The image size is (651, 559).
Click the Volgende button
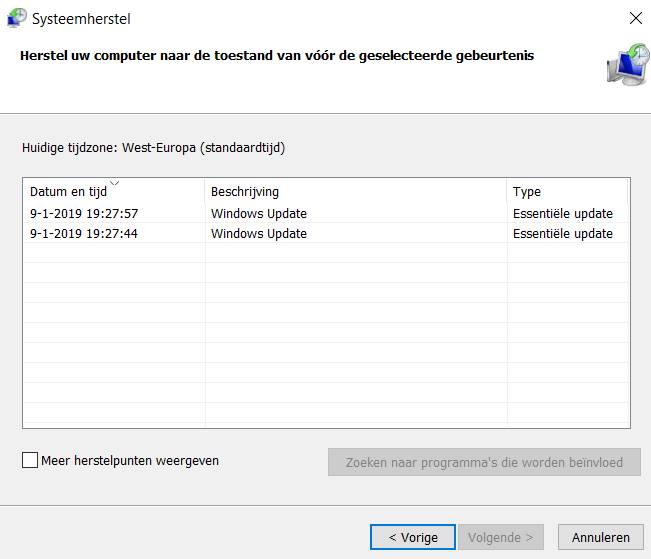[x=501, y=537]
